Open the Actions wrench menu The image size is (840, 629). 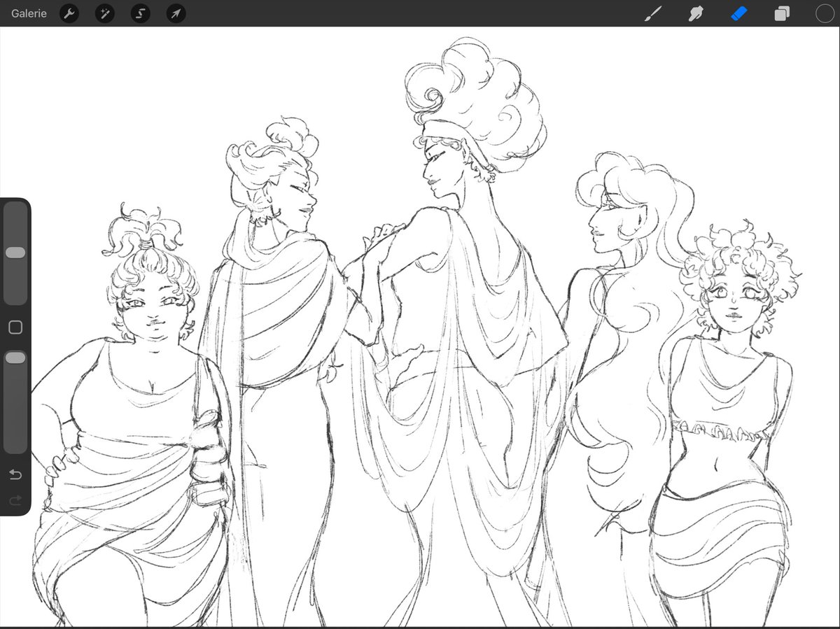click(x=69, y=13)
